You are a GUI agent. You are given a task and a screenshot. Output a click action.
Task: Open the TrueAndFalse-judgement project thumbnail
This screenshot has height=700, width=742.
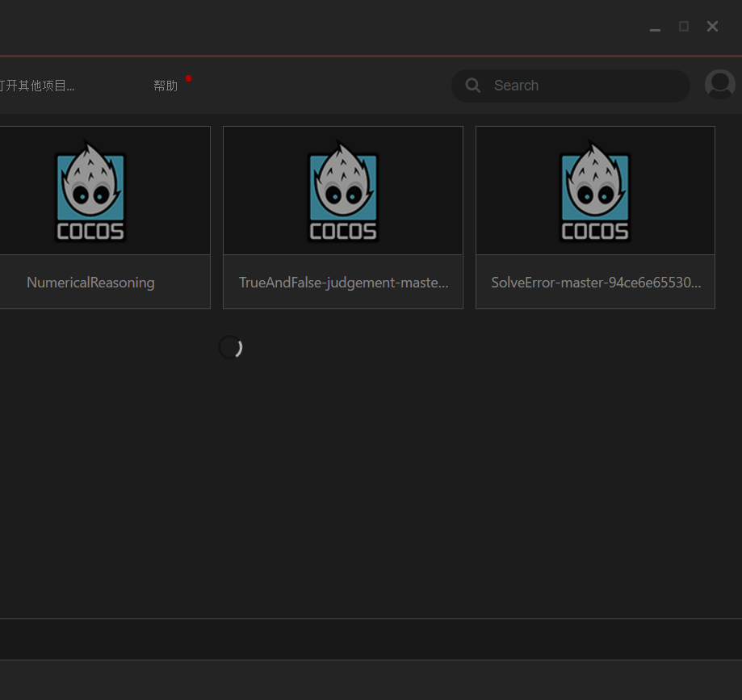(x=343, y=191)
